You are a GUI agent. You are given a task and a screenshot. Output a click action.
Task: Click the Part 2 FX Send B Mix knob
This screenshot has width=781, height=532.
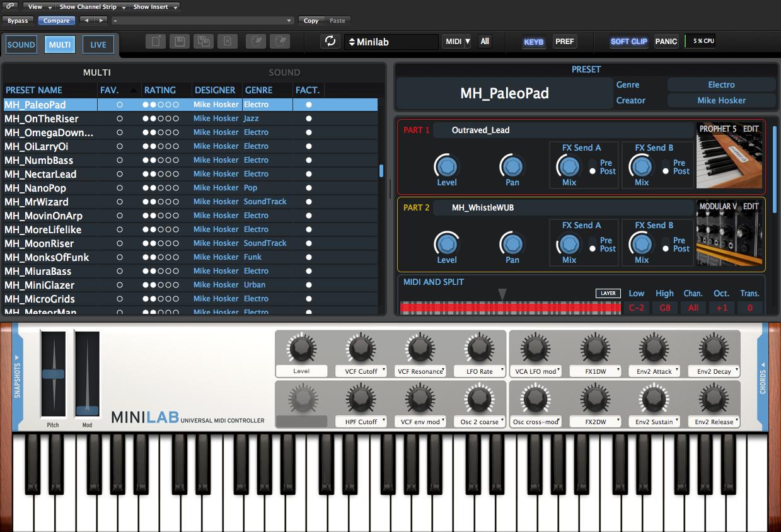642,244
